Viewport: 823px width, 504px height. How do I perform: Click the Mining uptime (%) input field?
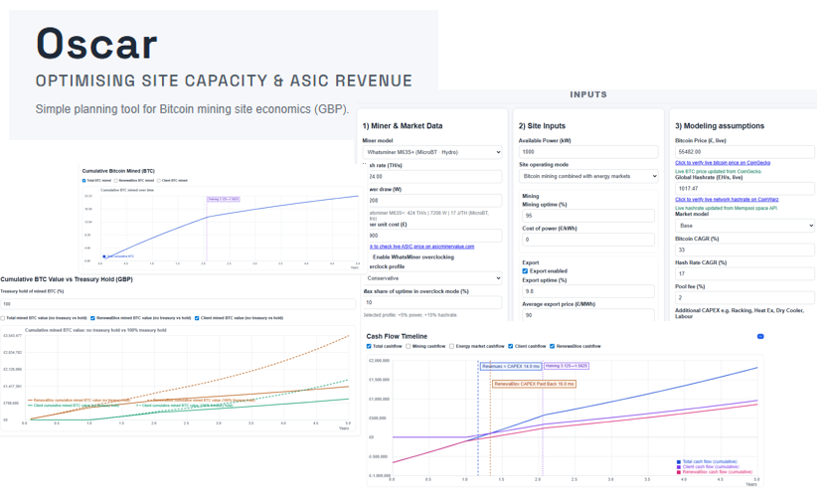[588, 216]
